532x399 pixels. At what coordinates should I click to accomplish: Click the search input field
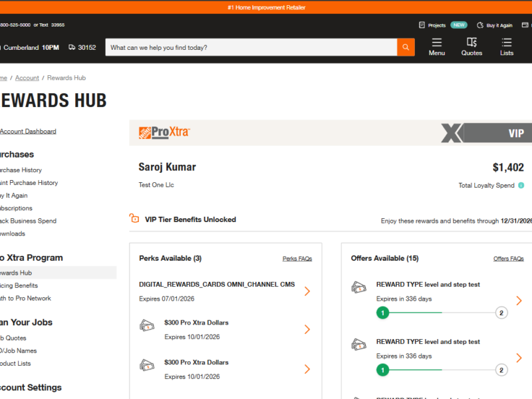(251, 48)
